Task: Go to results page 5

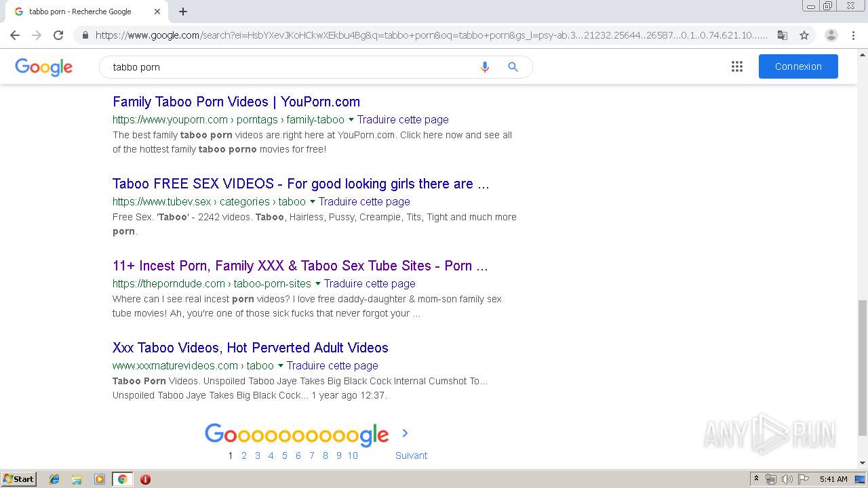Action: pos(285,455)
